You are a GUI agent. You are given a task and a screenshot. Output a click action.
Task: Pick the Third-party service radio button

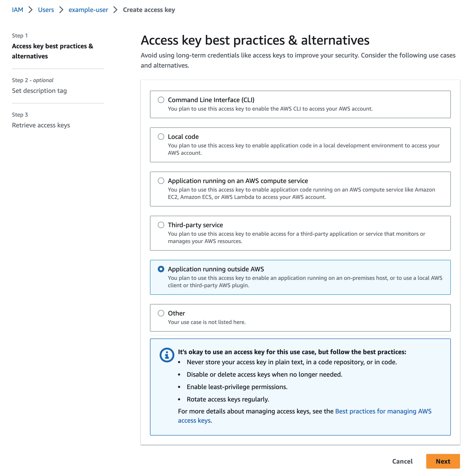pyautogui.click(x=161, y=225)
